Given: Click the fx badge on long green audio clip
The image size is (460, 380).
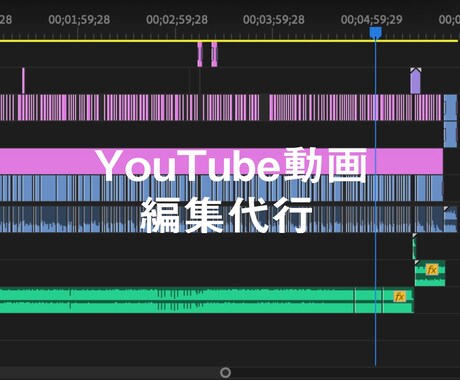Looking at the screenshot, I should (x=399, y=296).
